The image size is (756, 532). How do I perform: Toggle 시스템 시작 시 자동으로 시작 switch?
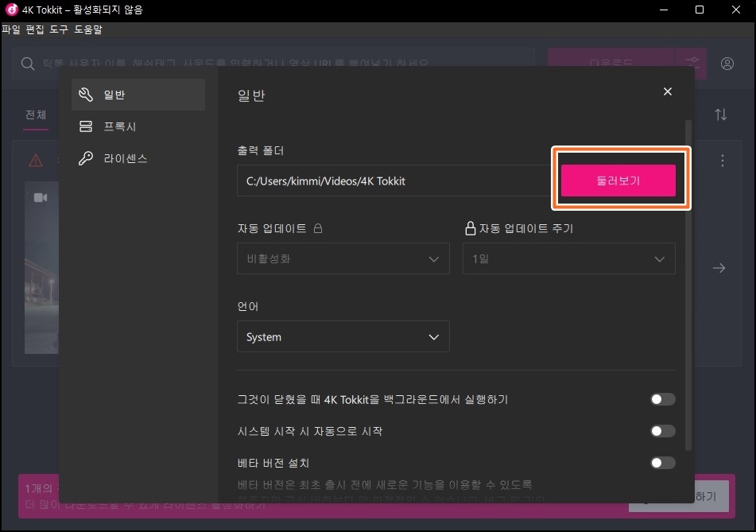coord(663,431)
